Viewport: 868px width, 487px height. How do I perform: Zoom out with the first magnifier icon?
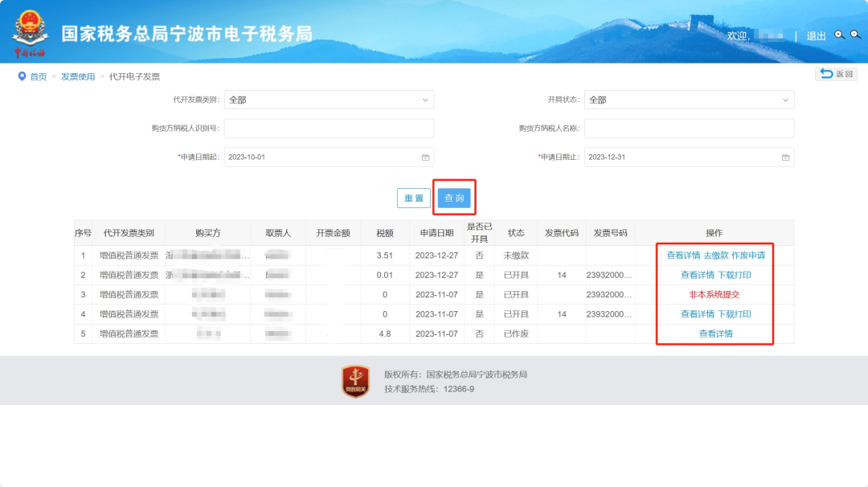[840, 35]
